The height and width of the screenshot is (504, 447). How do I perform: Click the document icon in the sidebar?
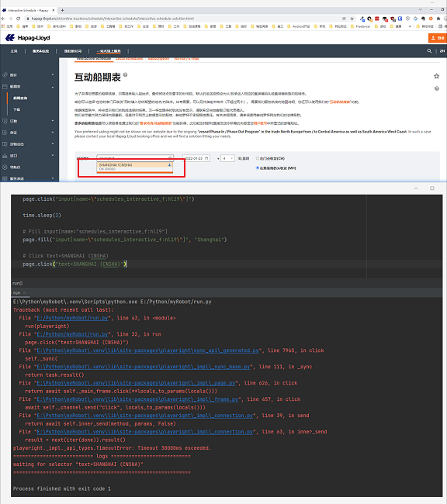5,133
